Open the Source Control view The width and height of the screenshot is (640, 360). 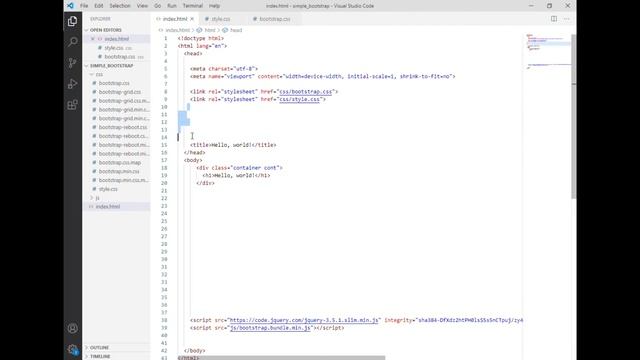[x=73, y=62]
